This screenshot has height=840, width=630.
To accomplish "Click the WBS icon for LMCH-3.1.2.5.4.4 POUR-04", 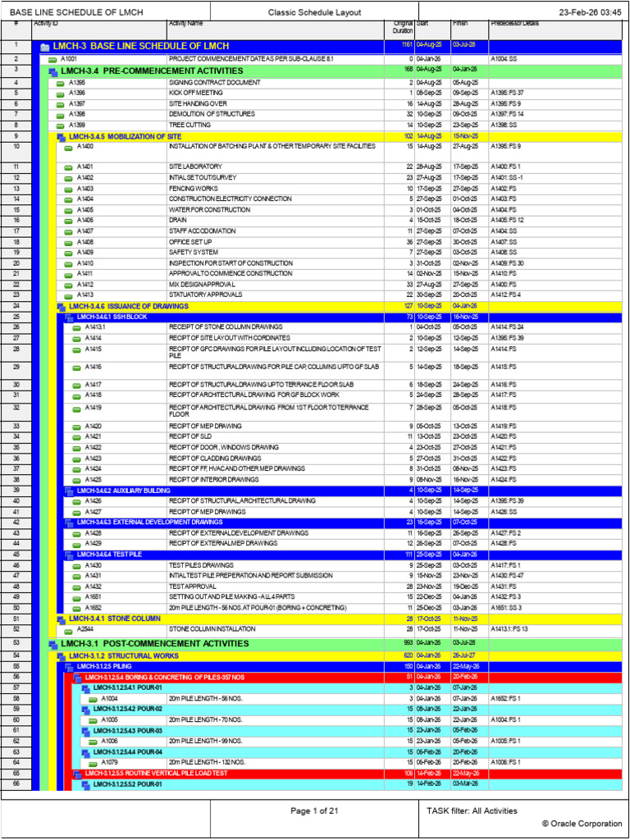I will coord(85,752).
